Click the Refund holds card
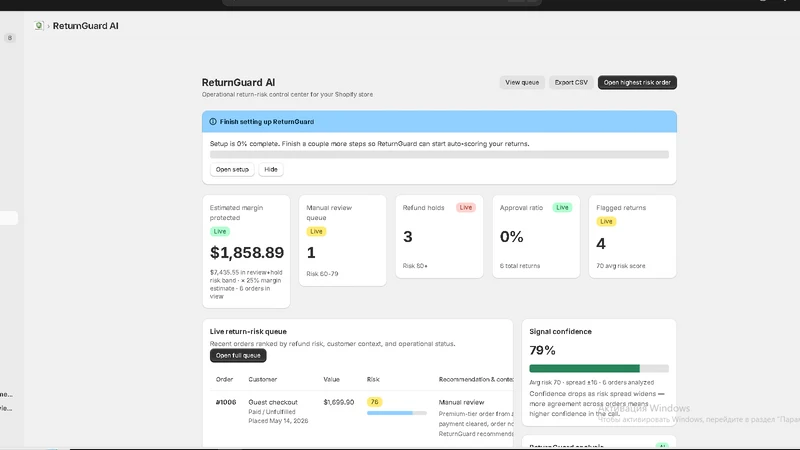The width and height of the screenshot is (800, 450). pos(439,236)
